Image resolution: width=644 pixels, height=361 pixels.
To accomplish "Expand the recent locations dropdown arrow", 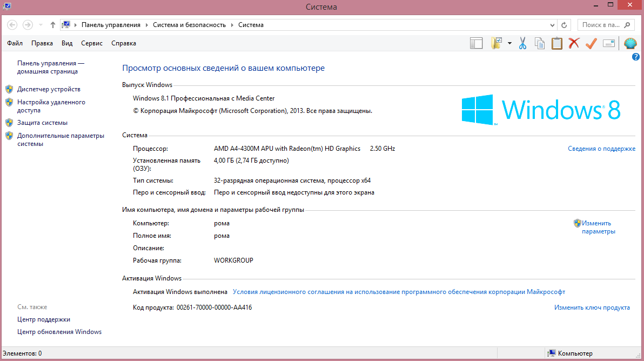I will 41,25.
